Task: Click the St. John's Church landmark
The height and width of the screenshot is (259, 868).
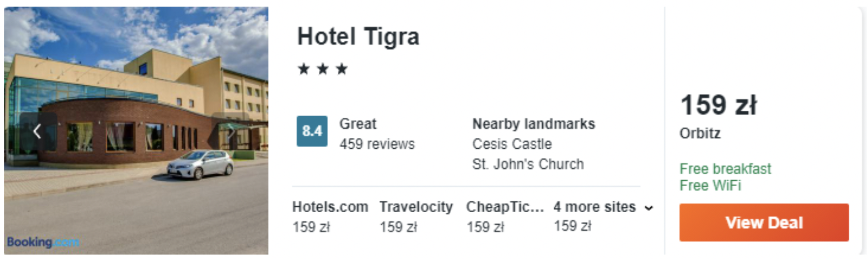Action: (x=528, y=164)
